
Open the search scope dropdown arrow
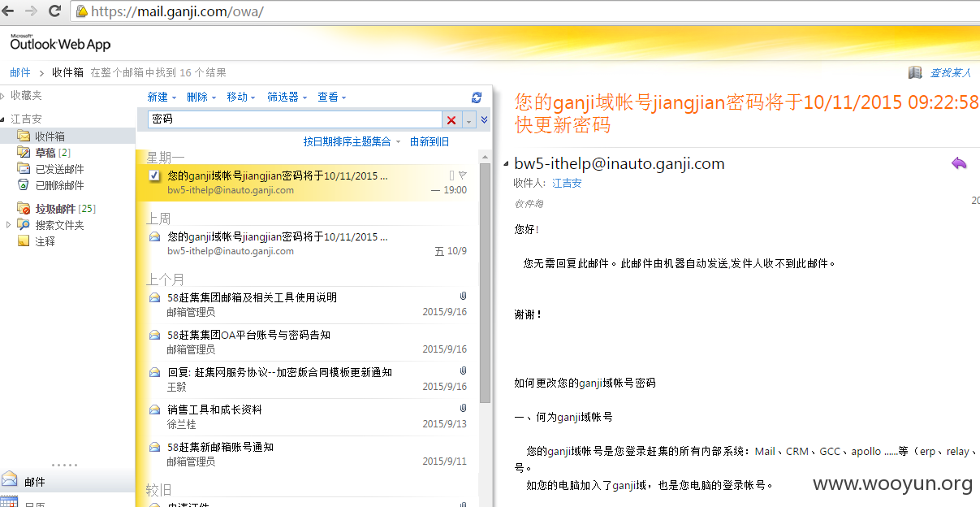pos(468,120)
